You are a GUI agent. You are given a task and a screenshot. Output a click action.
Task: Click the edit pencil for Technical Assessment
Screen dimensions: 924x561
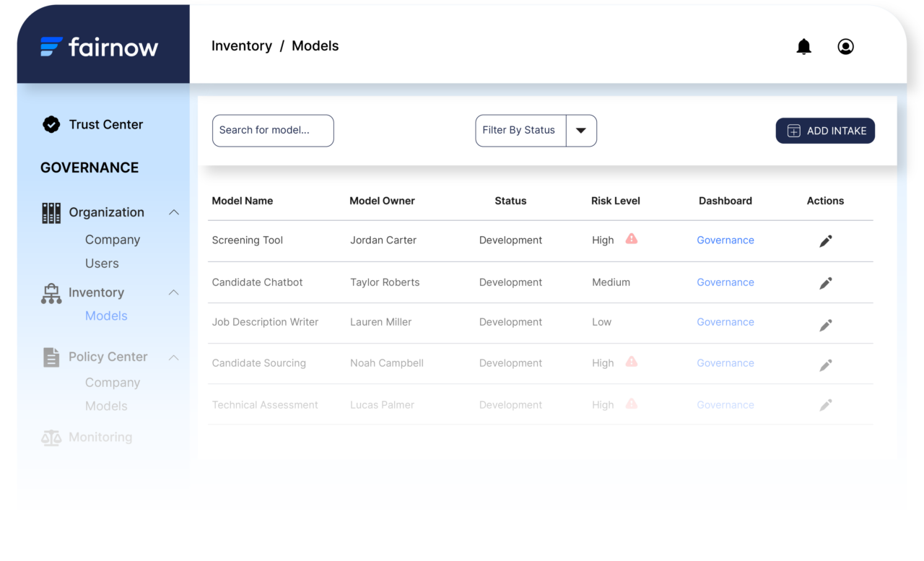(825, 405)
